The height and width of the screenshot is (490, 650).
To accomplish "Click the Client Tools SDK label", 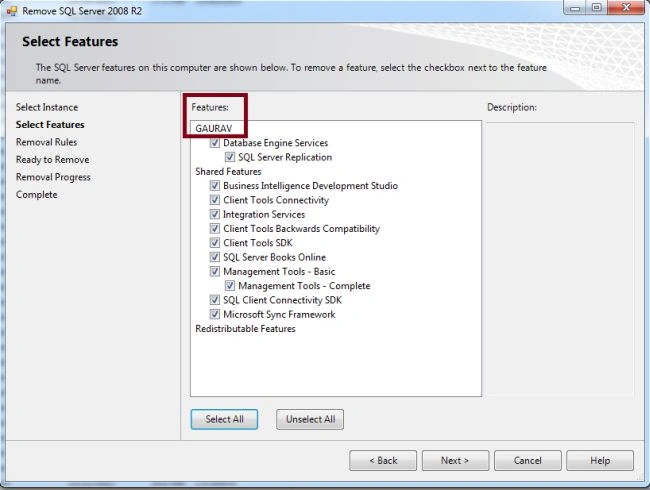I will pos(258,243).
